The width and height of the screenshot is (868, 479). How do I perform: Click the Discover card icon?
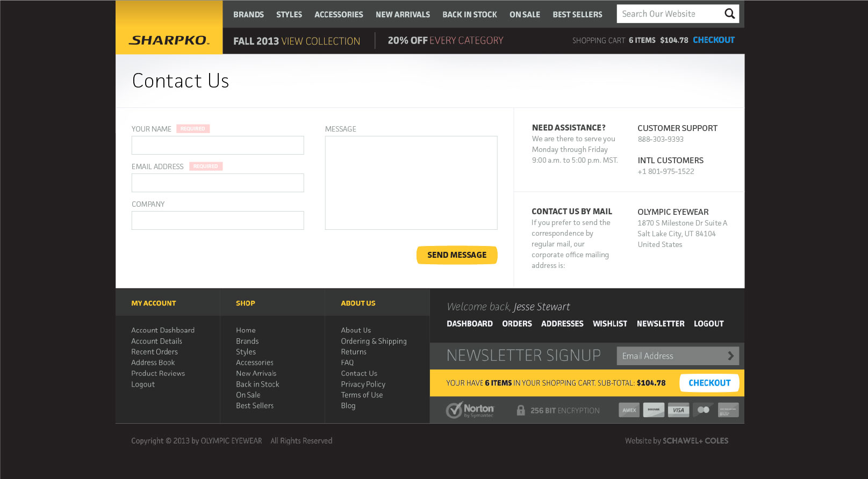click(x=654, y=410)
